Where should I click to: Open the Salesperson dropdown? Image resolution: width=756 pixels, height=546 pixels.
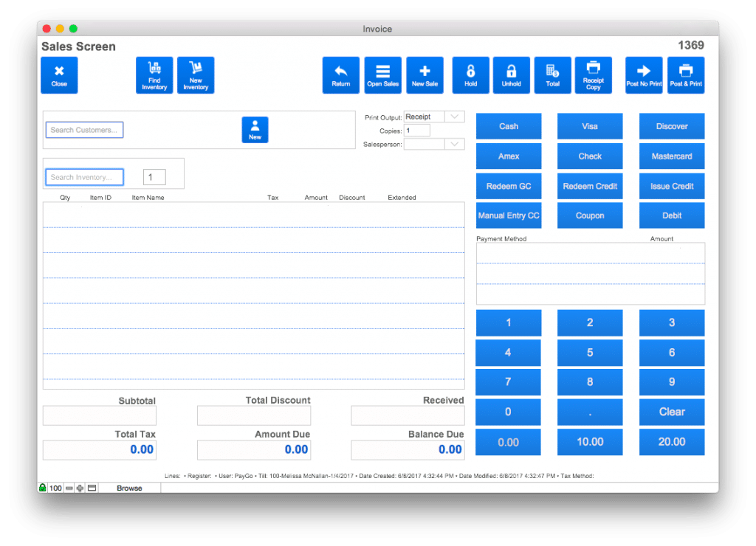tap(455, 145)
